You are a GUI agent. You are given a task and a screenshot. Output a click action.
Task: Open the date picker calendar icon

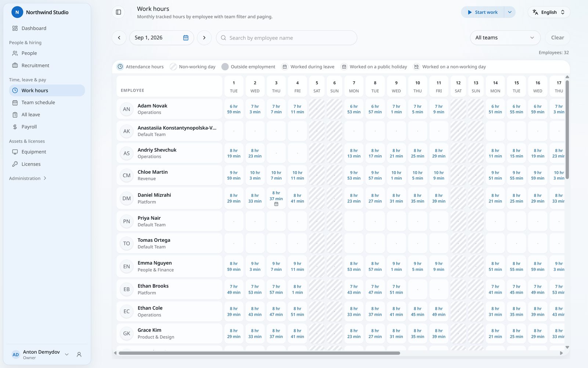click(186, 38)
